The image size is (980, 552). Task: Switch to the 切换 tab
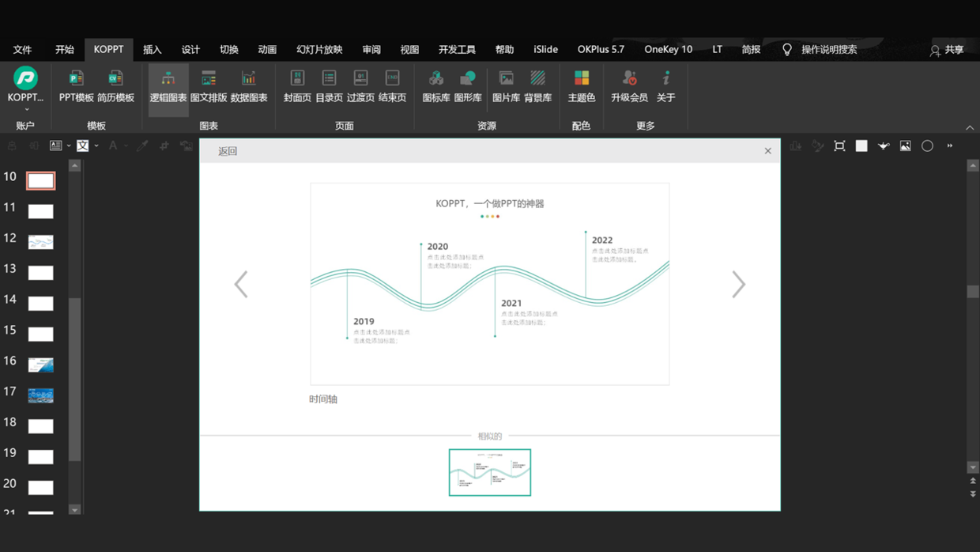coord(229,50)
